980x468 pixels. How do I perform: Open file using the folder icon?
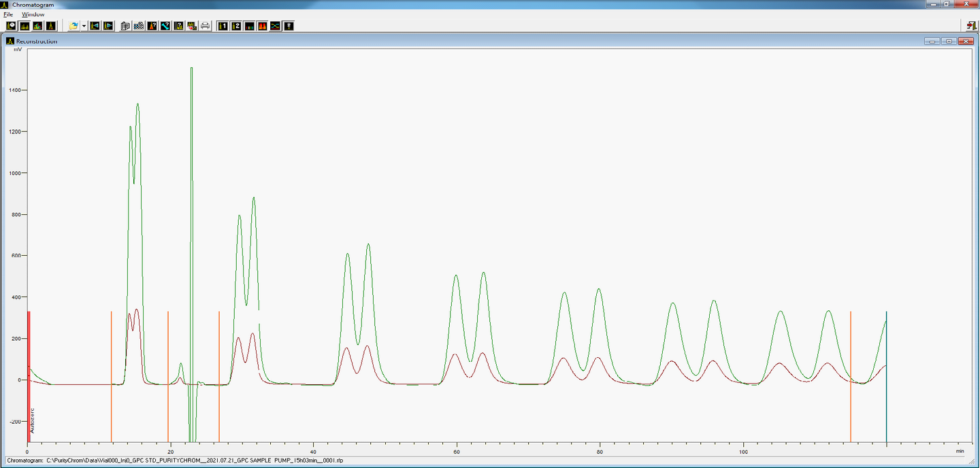pyautogui.click(x=73, y=26)
